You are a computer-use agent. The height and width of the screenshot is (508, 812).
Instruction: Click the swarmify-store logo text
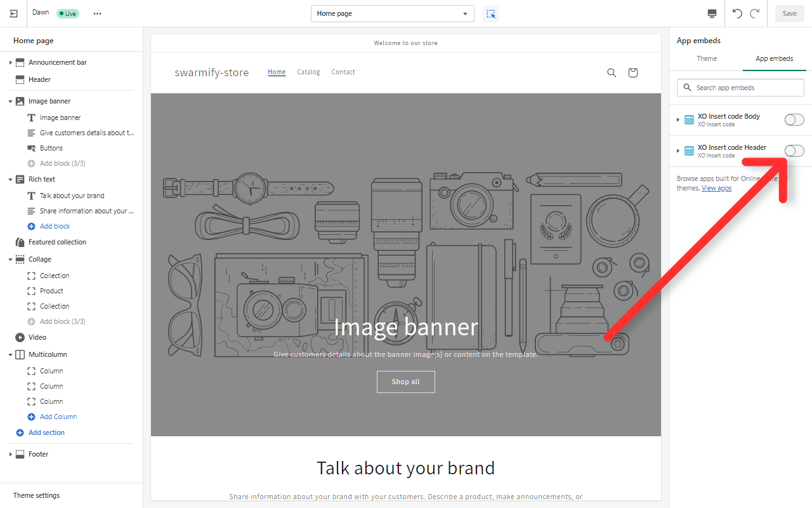(x=212, y=72)
